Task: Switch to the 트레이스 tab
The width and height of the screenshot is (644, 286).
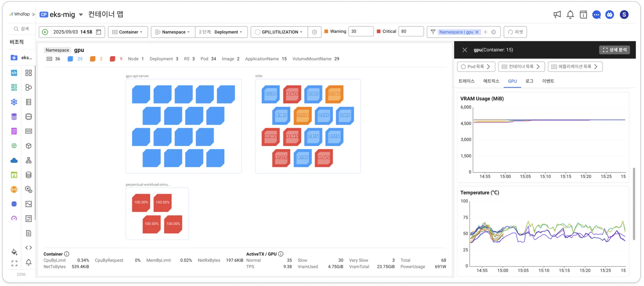Action: [x=466, y=81]
